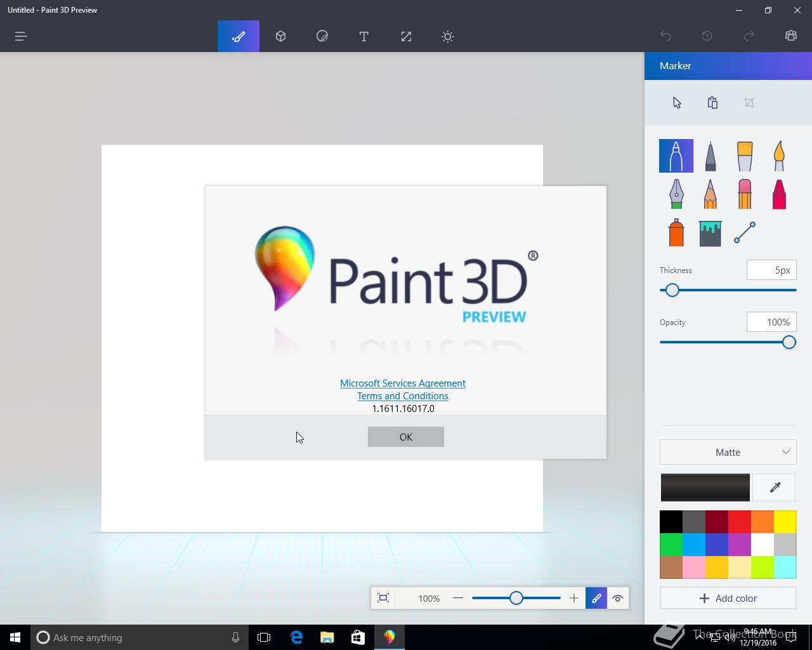812x650 pixels.
Task: Select the Crayon tool
Action: [779, 194]
